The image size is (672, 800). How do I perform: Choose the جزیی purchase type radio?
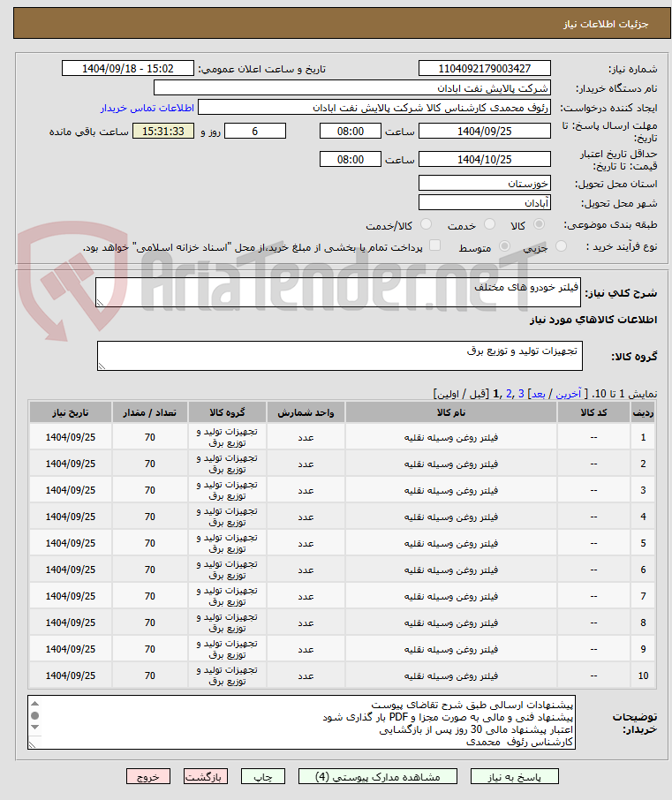562,246
